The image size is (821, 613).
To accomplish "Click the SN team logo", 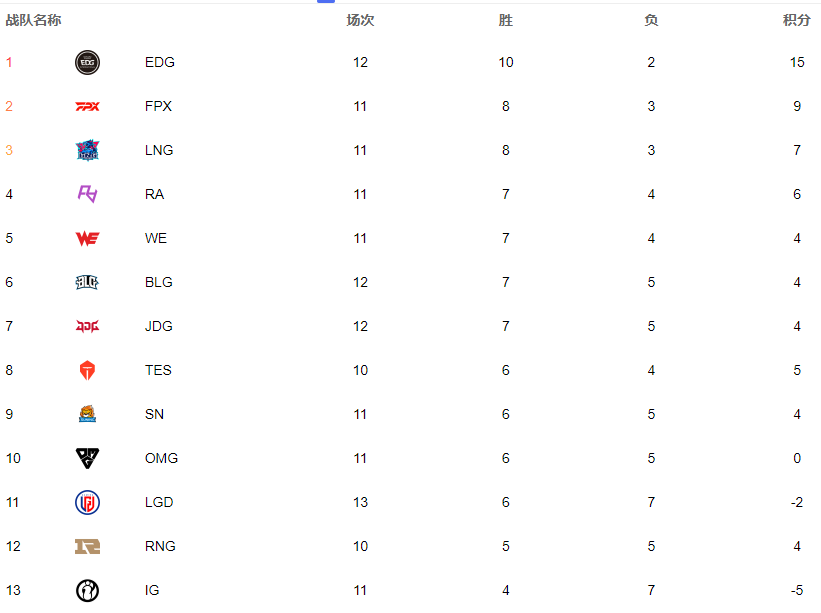I will click(x=87, y=414).
